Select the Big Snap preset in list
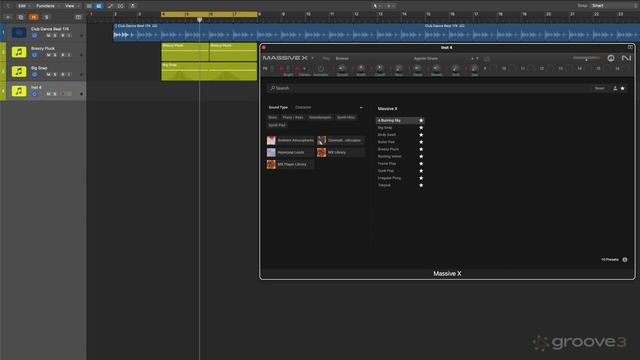The width and height of the screenshot is (640, 360). [x=400, y=128]
